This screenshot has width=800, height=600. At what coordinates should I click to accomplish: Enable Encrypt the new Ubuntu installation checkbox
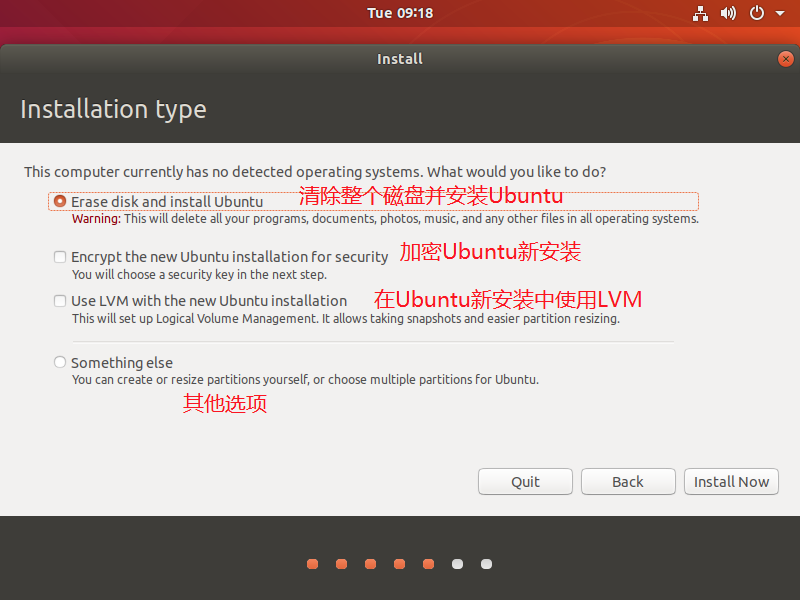(60, 257)
